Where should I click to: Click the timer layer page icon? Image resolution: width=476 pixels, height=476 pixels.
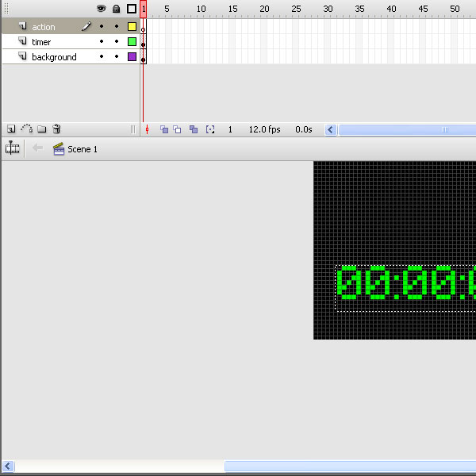tap(23, 41)
